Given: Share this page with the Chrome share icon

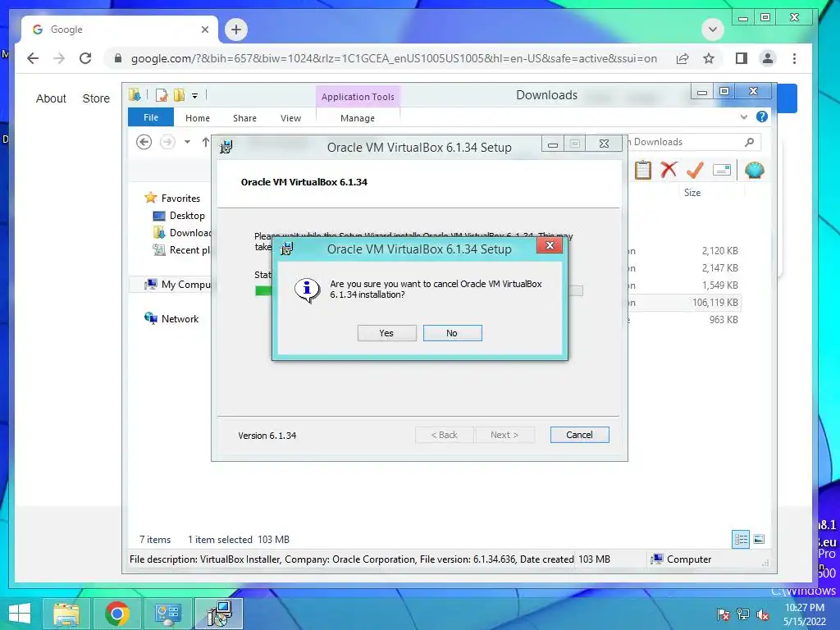Looking at the screenshot, I should (682, 58).
